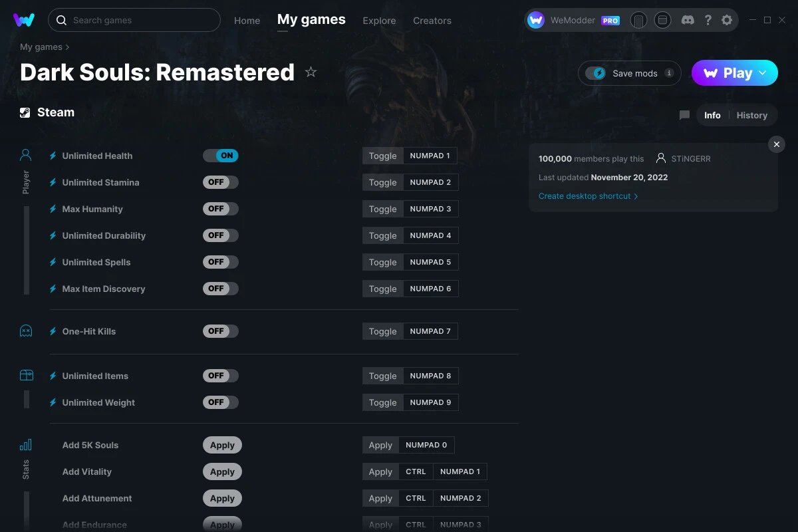The image size is (798, 532).
Task: Apply the Add 5K Souls cheat
Action: pos(222,445)
